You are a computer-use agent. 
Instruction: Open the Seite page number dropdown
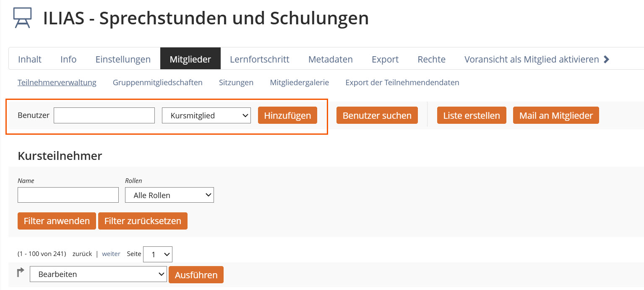tap(158, 254)
